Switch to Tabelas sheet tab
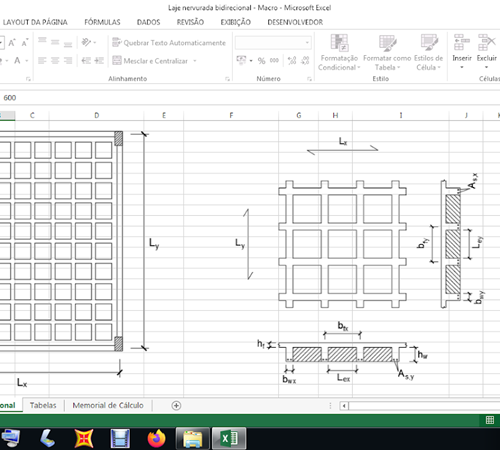The image size is (500, 450). coord(43,405)
